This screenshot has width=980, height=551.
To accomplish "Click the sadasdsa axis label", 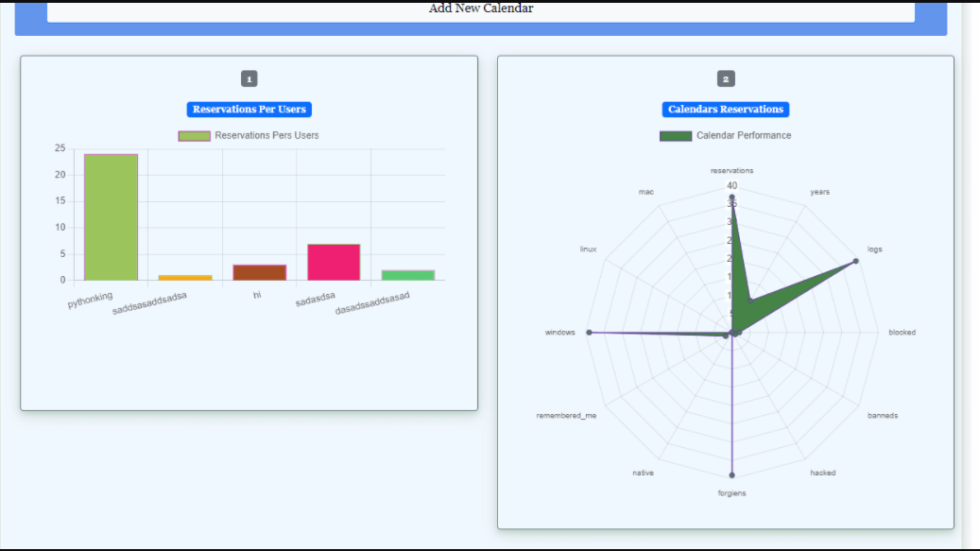I will click(315, 300).
